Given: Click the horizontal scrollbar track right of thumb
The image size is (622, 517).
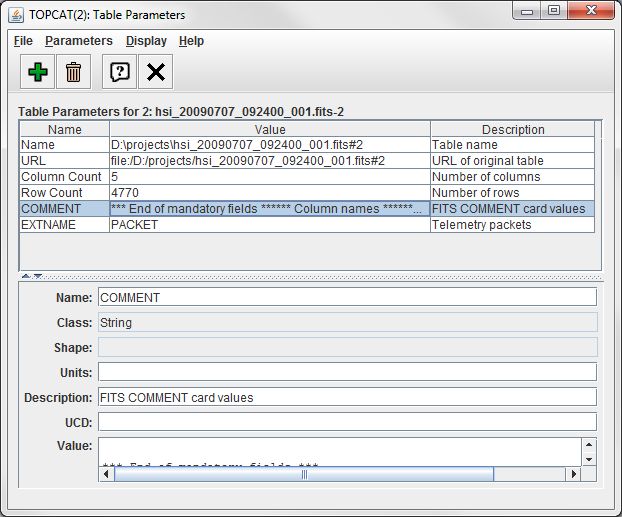Looking at the screenshot, I should click(530, 474).
